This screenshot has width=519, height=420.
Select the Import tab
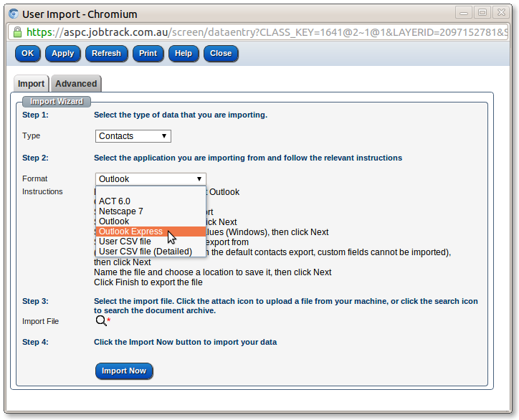31,84
